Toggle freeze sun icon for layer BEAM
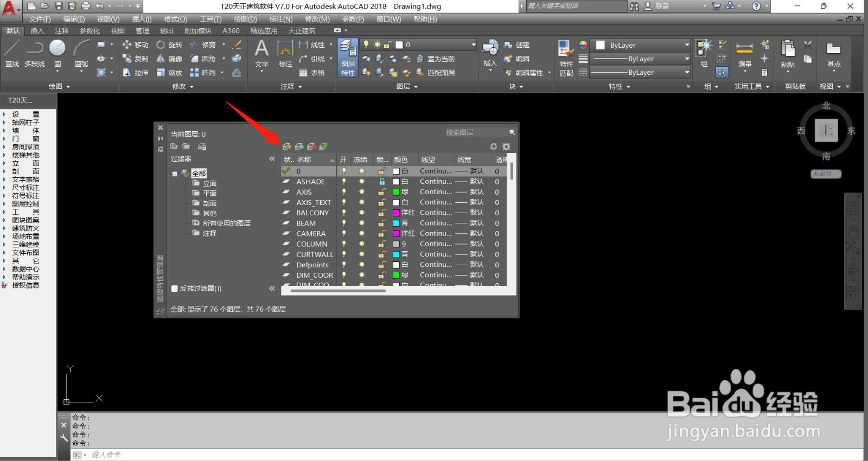Image resolution: width=868 pixels, height=461 pixels. [x=362, y=223]
